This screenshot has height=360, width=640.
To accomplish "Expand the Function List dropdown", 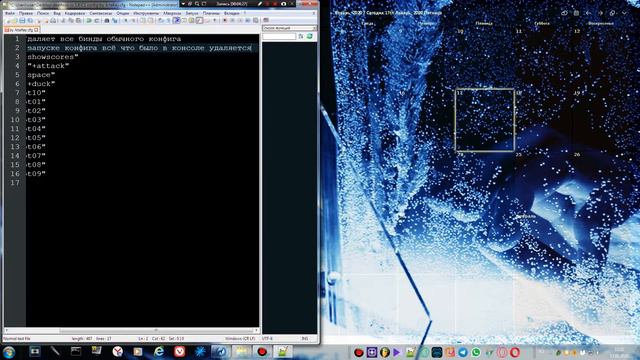I will point(314,28).
